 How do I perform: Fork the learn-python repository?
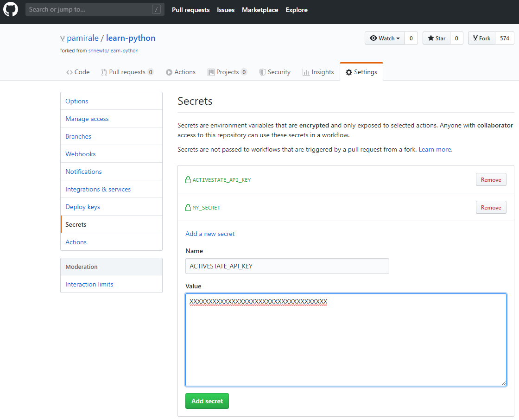(481, 38)
